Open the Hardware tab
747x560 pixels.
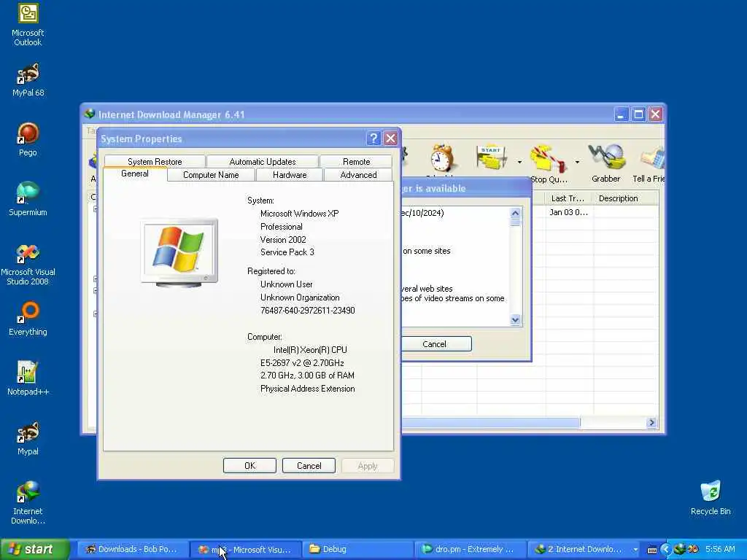coord(290,175)
